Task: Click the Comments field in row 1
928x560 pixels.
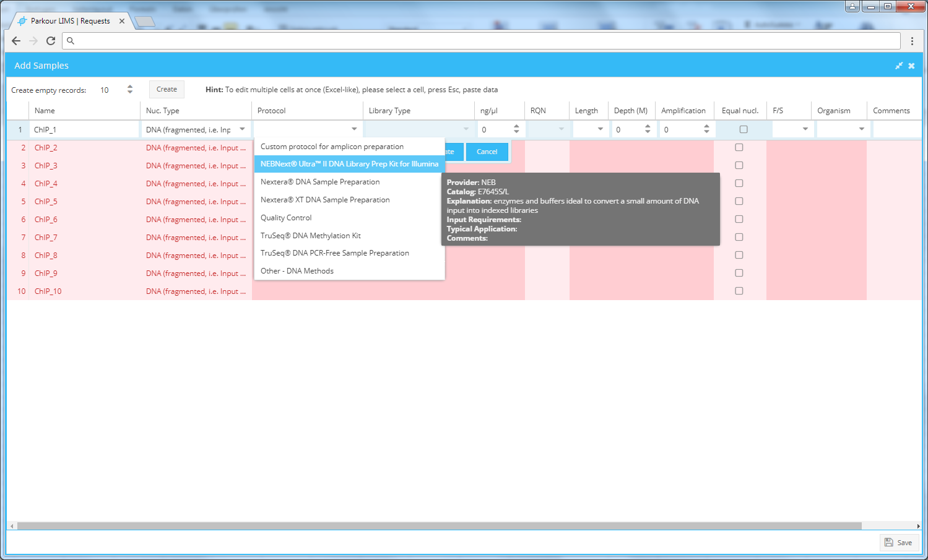Action: click(x=897, y=129)
